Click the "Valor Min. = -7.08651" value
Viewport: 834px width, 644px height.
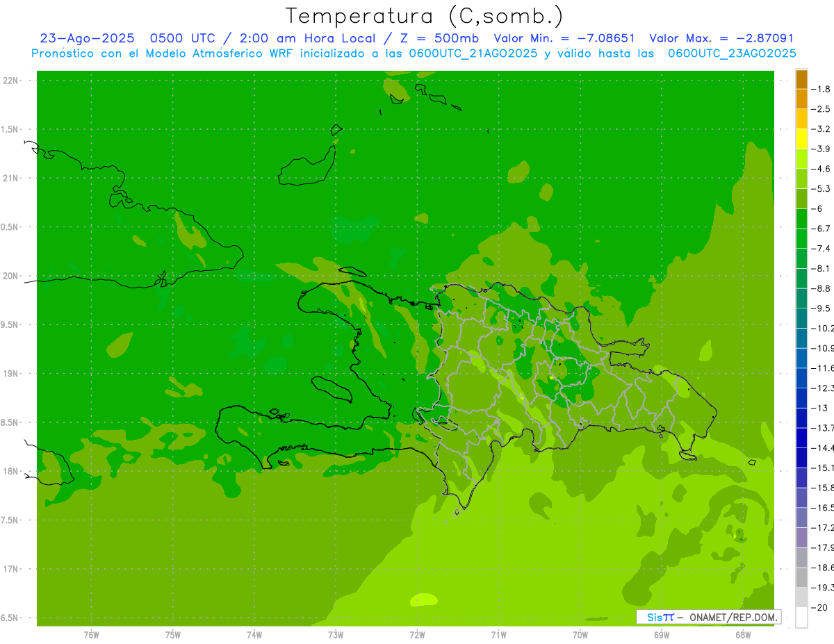(564, 39)
